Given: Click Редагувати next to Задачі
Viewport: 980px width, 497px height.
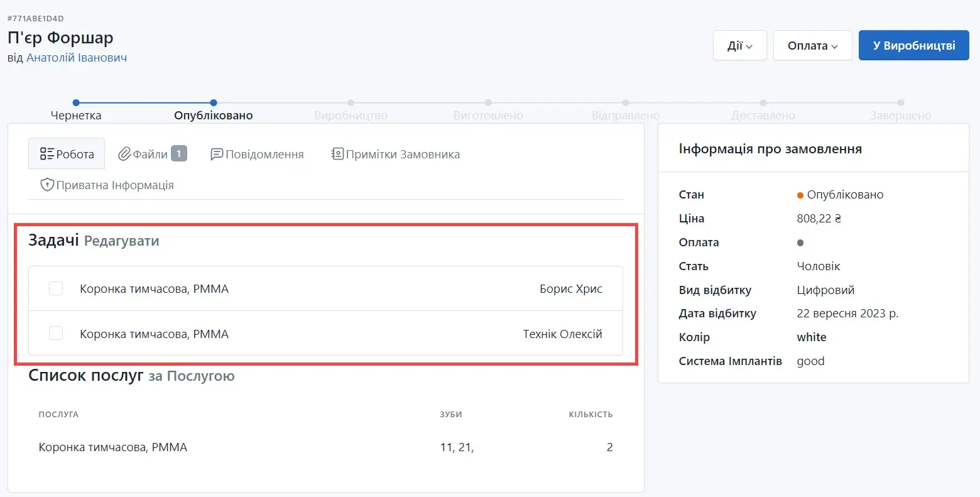Looking at the screenshot, I should [121, 241].
